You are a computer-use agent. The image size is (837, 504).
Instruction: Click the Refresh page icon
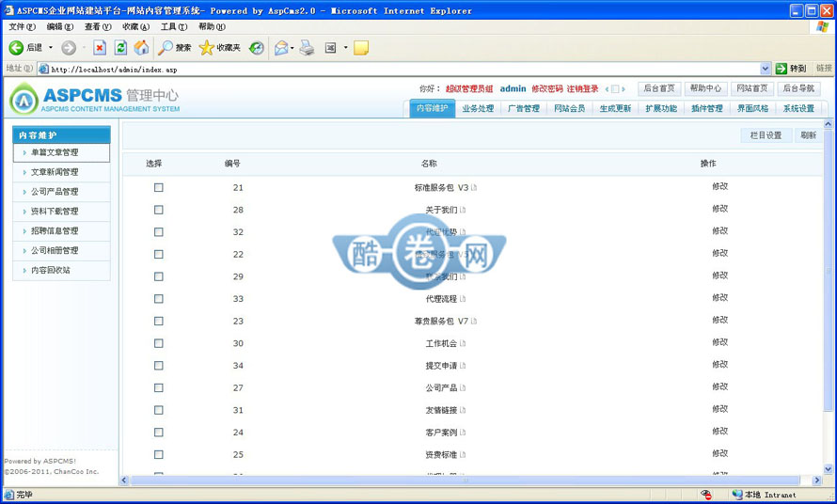(x=120, y=48)
